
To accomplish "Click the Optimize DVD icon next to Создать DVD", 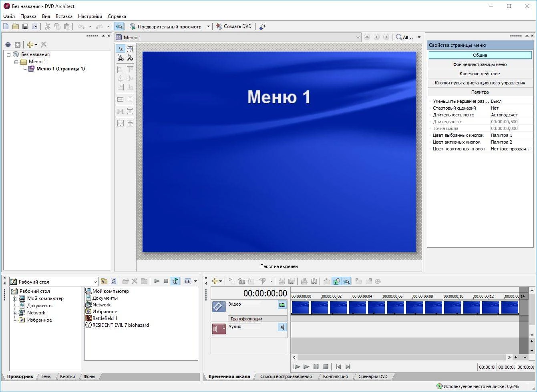I will coord(262,26).
